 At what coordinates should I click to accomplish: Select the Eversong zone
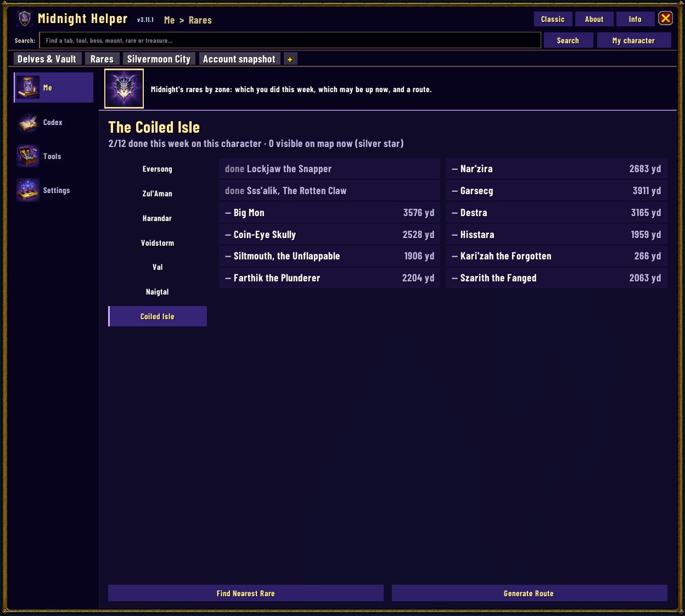pyautogui.click(x=158, y=169)
